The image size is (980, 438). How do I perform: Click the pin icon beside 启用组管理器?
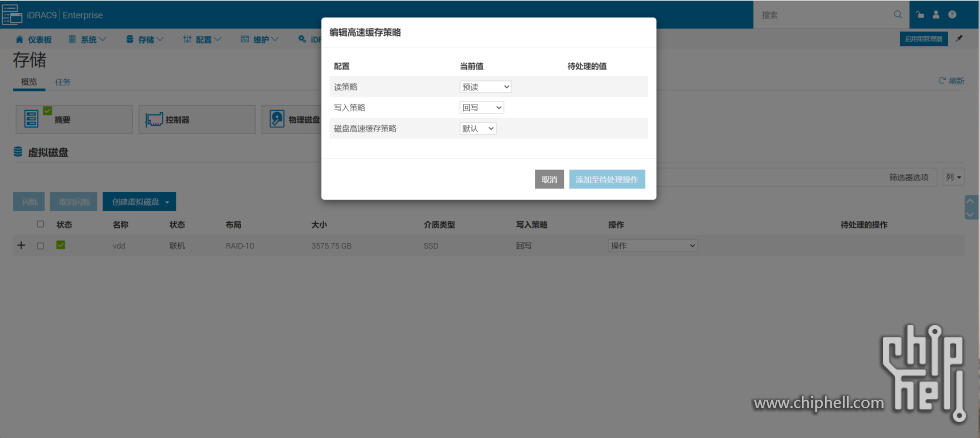[x=959, y=39]
